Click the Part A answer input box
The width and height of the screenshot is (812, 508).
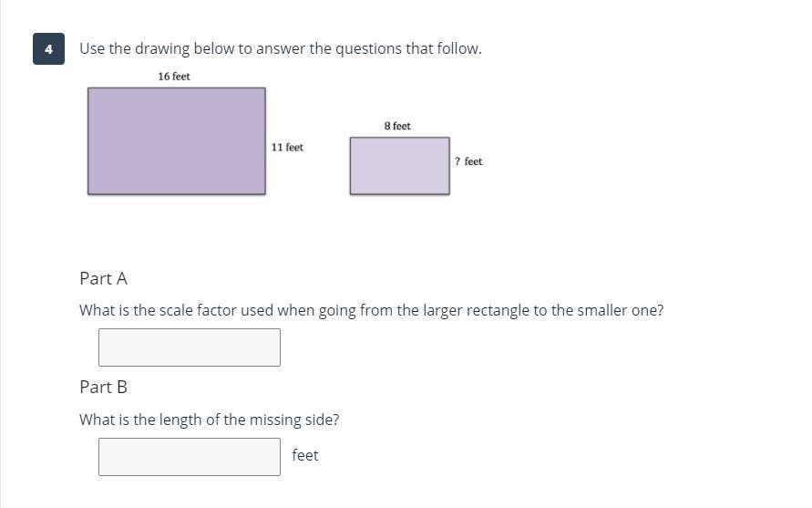pos(190,347)
